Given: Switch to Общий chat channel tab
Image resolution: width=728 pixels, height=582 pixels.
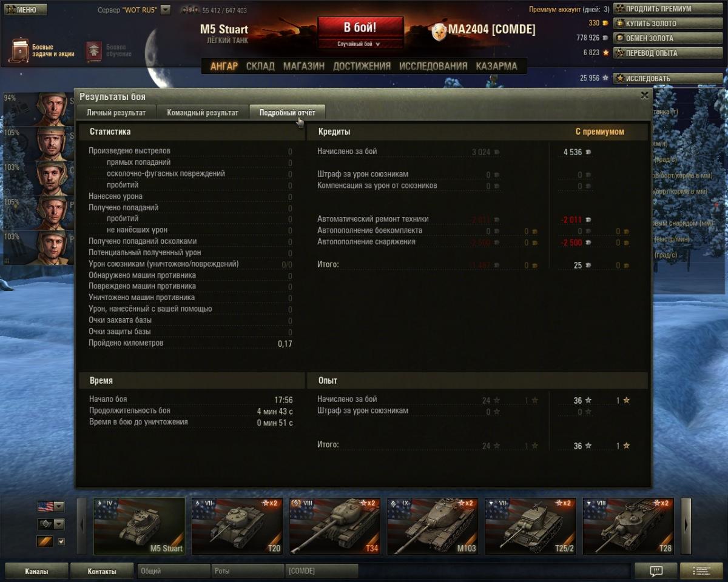Looking at the screenshot, I should [x=174, y=571].
